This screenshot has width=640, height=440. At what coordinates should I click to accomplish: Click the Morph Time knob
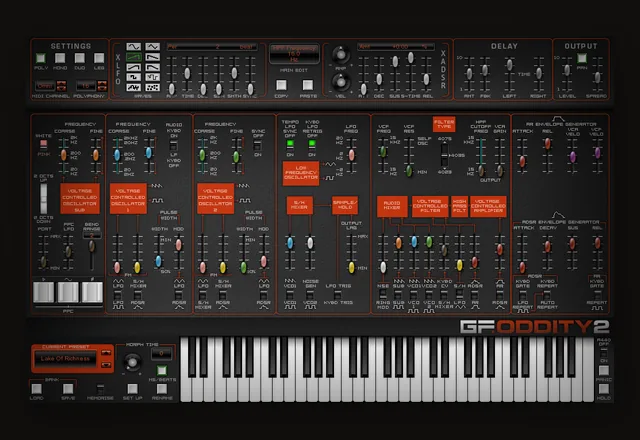click(132, 362)
